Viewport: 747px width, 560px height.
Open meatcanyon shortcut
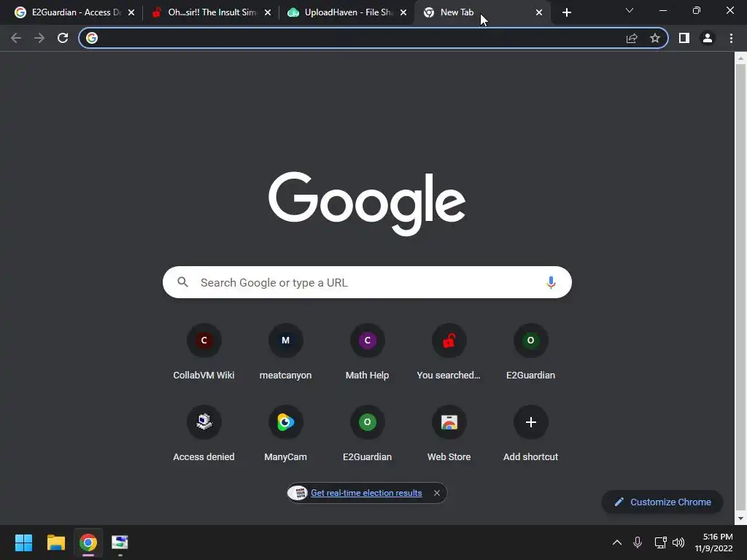coord(285,352)
